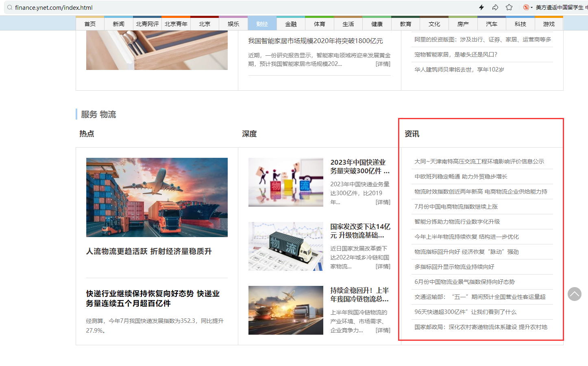
Task: Click 详情 under smart home article
Action: click(383, 64)
